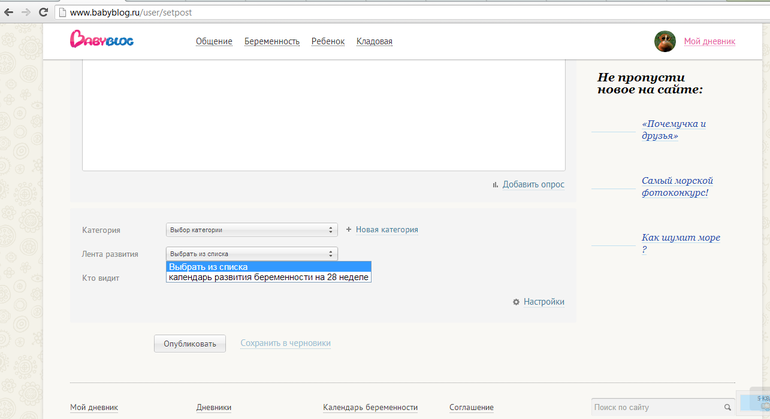Click the Сохранить в черновики link
This screenshot has height=419, width=770.
point(285,343)
